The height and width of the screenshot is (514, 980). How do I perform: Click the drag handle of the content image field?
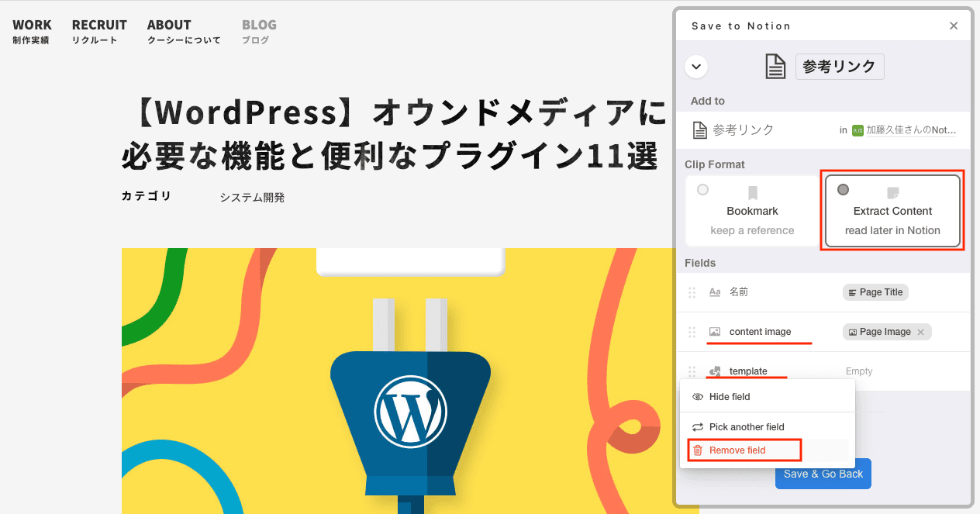coord(692,332)
